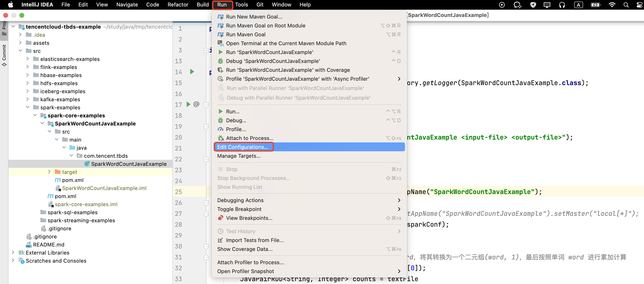Click the macOS Spotlight search icon
The image size is (644, 284).
[x=626, y=5]
